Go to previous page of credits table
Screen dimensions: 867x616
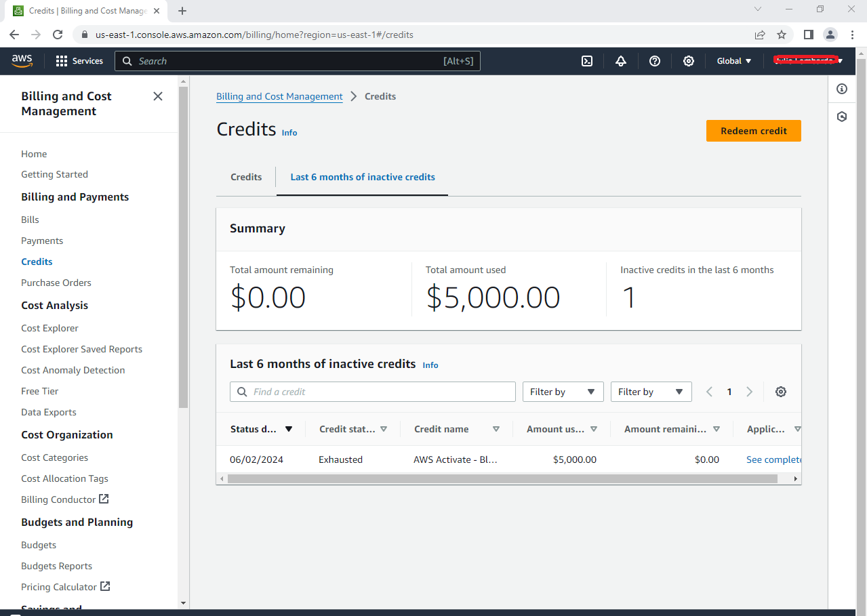(710, 392)
